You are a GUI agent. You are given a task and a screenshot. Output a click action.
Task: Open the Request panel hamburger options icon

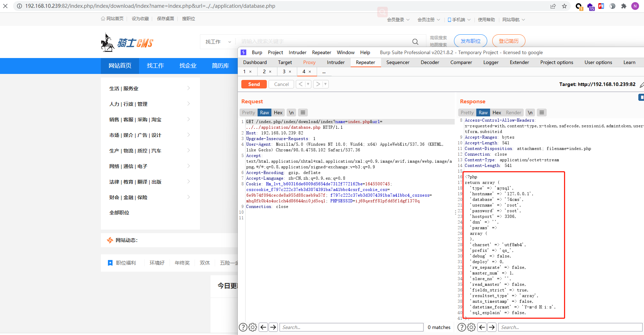coord(303,112)
